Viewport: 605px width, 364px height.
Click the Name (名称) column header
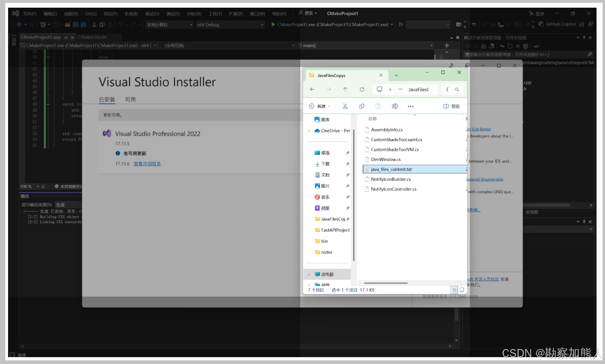[x=373, y=119]
